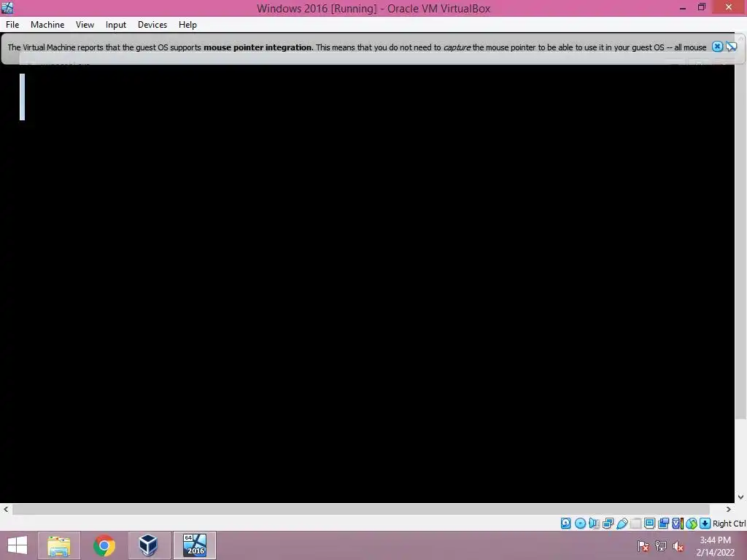This screenshot has width=747, height=560.
Task: Click the keyboard capture arrow icon
Action: [x=705, y=524]
